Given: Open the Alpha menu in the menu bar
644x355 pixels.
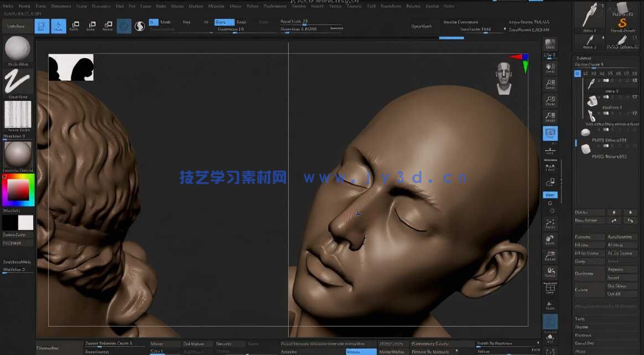Looking at the screenshot, I should (7, 6).
